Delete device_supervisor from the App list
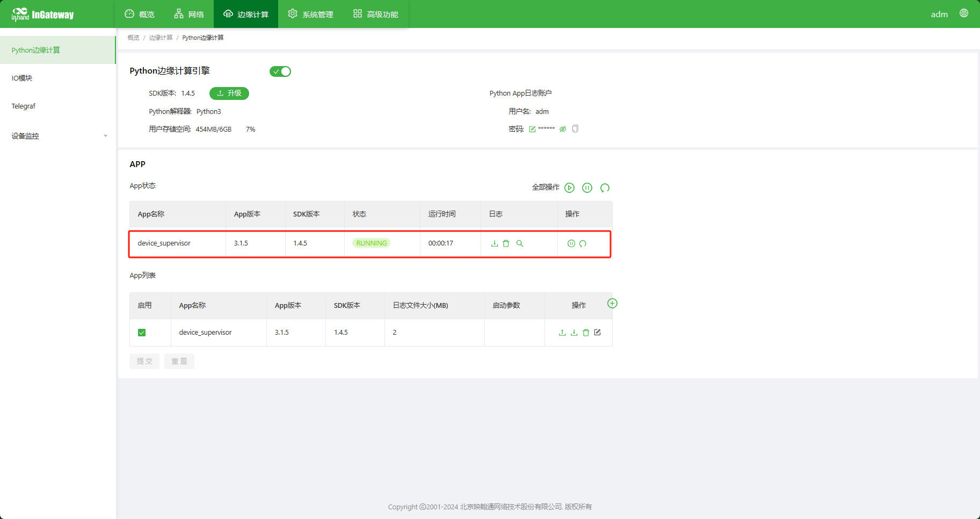The image size is (980, 519). click(x=586, y=333)
